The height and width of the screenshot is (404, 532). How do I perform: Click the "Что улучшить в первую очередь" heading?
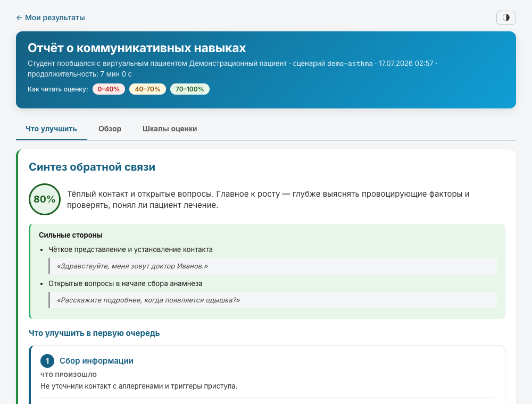94,333
